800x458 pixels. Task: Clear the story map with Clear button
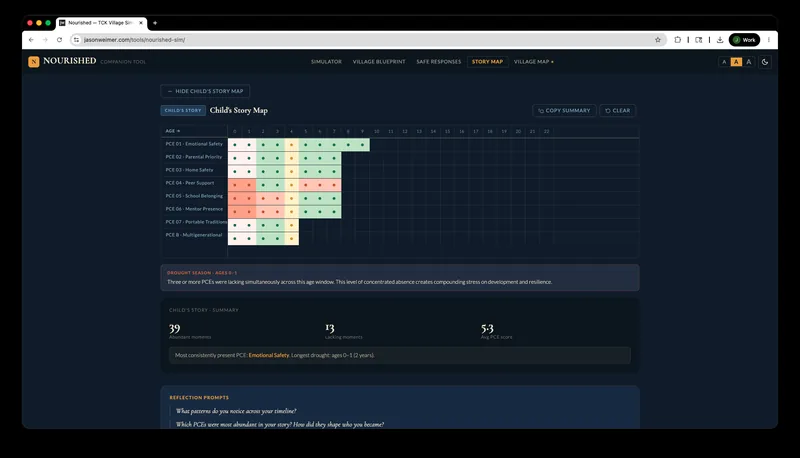click(x=617, y=111)
